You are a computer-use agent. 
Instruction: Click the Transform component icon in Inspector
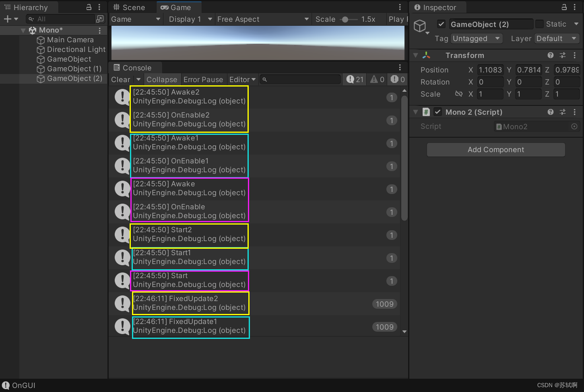(427, 55)
